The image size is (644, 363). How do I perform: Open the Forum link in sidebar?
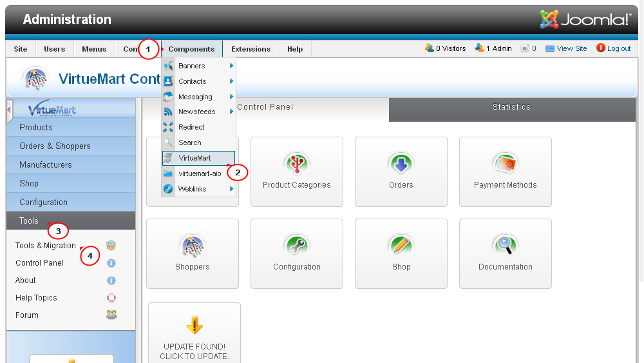click(x=26, y=315)
